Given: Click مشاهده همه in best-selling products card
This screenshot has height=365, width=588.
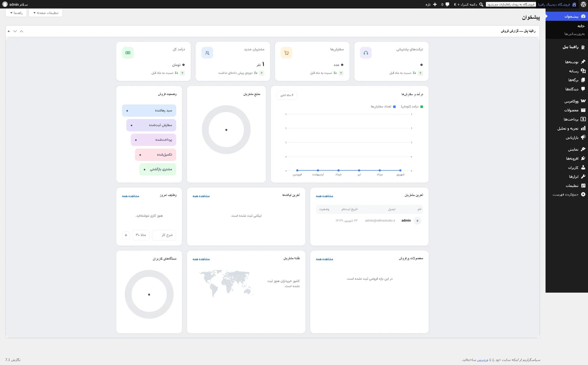Looking at the screenshot, I should point(325,259).
